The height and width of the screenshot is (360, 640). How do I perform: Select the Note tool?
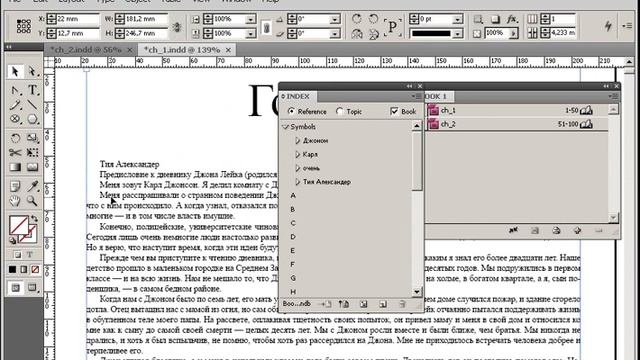[x=15, y=187]
